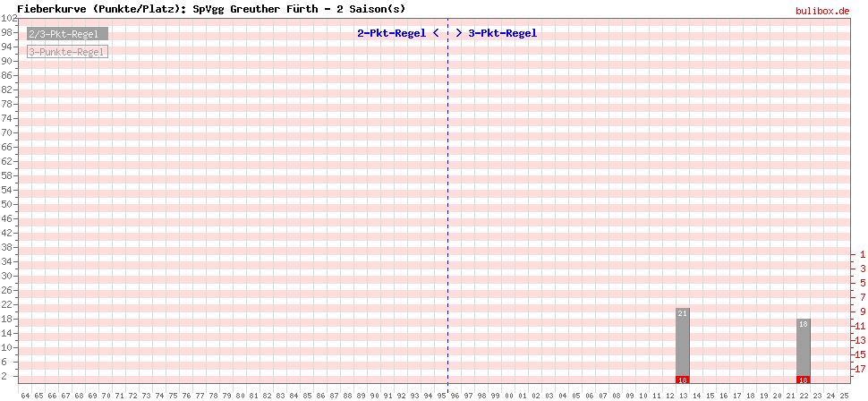Viewport: 868px width, 401px height.
Task: Click the 2-Pkt-Regel label
Action: pyautogui.click(x=392, y=33)
